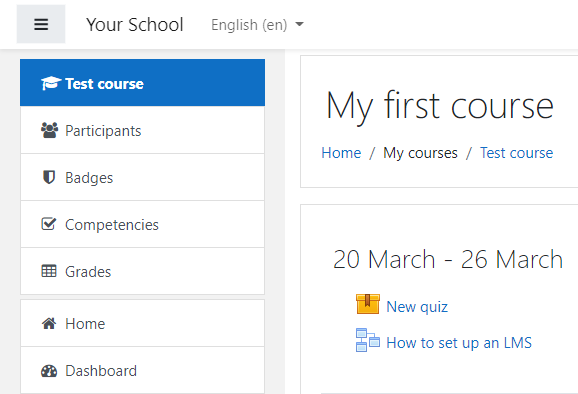Open the English (en) language dropdown
The image size is (578, 394).
[x=257, y=25]
